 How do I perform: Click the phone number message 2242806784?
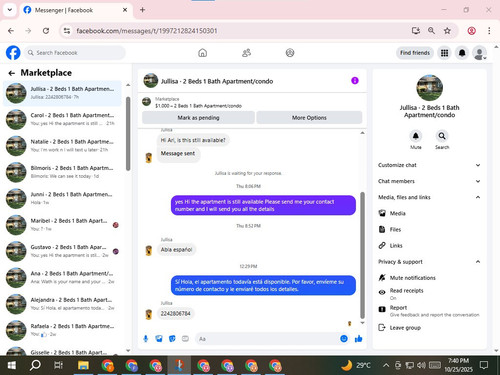(x=175, y=314)
